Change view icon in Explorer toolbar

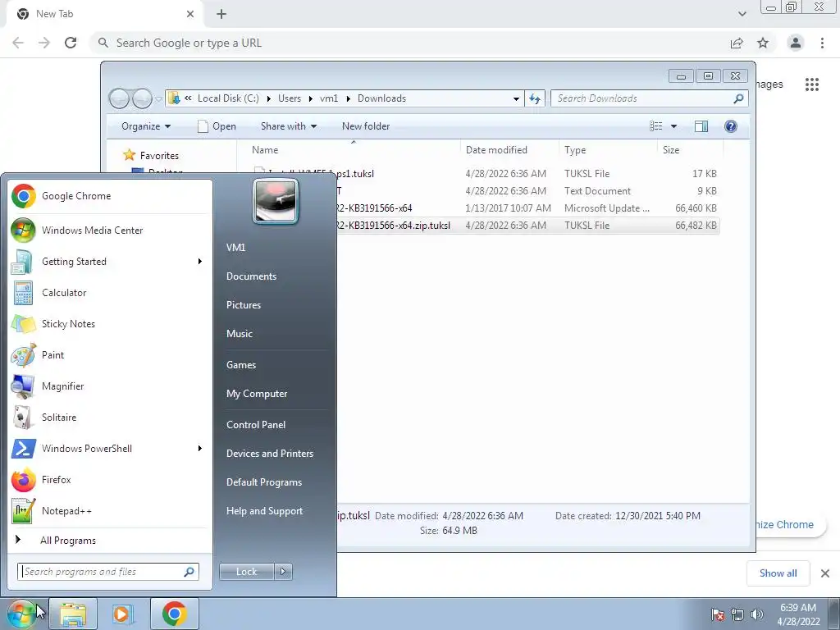(x=656, y=126)
